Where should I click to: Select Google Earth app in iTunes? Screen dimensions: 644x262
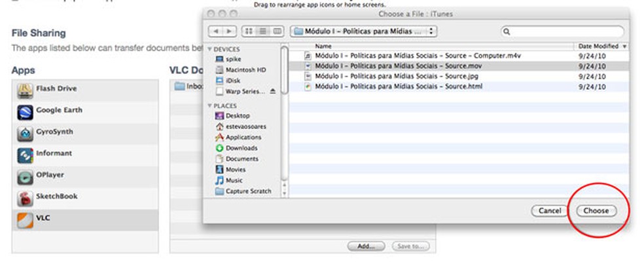85,112
